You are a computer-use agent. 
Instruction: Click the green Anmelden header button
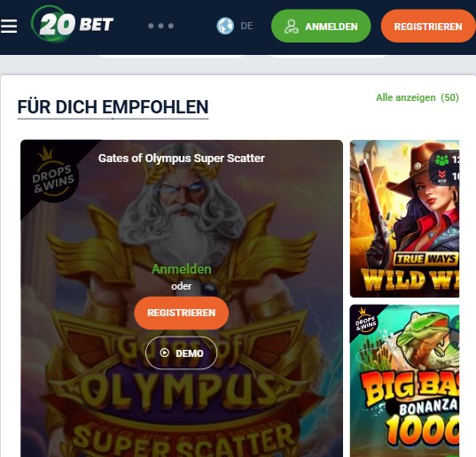pos(321,26)
